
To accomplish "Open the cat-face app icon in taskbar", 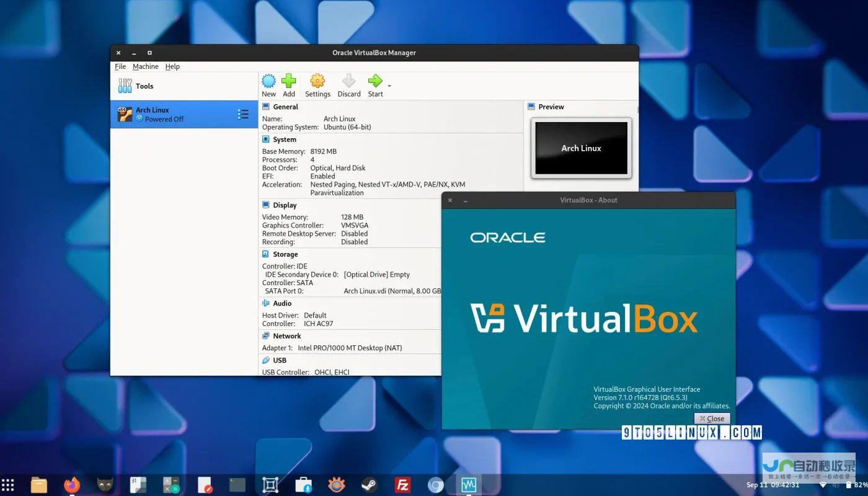I will click(105, 485).
